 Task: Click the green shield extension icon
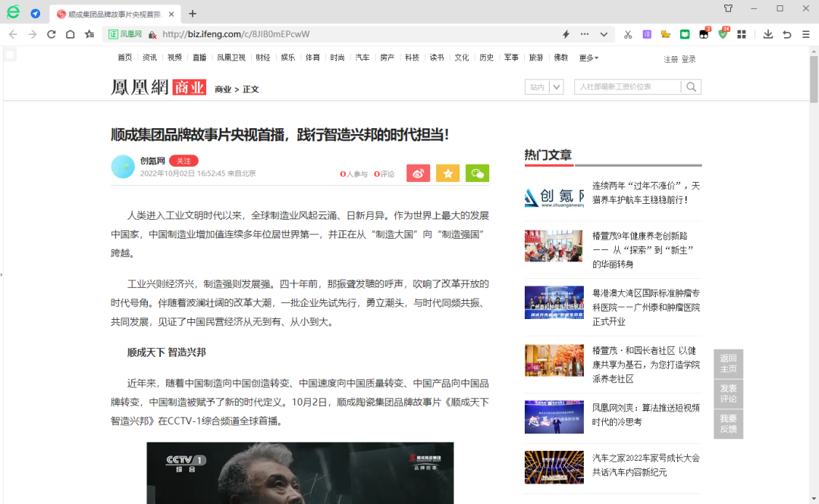tap(723, 34)
